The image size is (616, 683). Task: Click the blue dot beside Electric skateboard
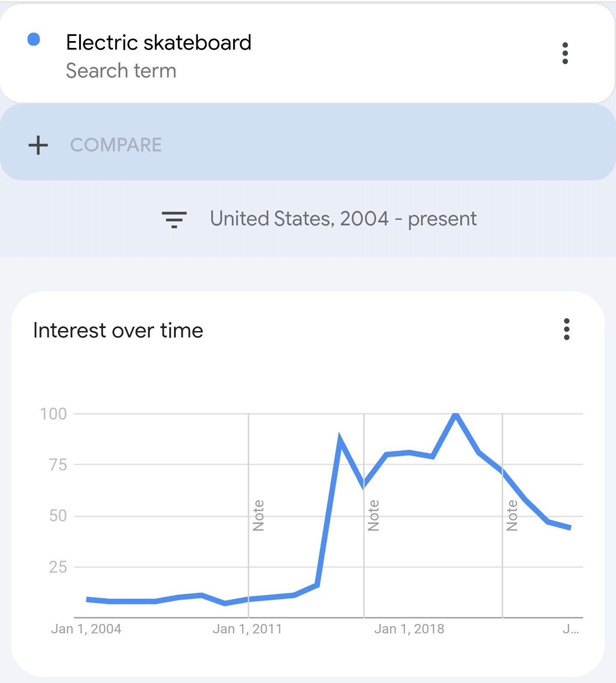tap(34, 39)
